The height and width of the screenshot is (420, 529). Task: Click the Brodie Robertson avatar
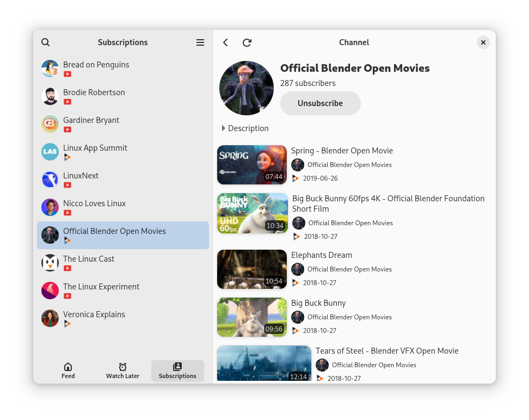[x=50, y=96]
